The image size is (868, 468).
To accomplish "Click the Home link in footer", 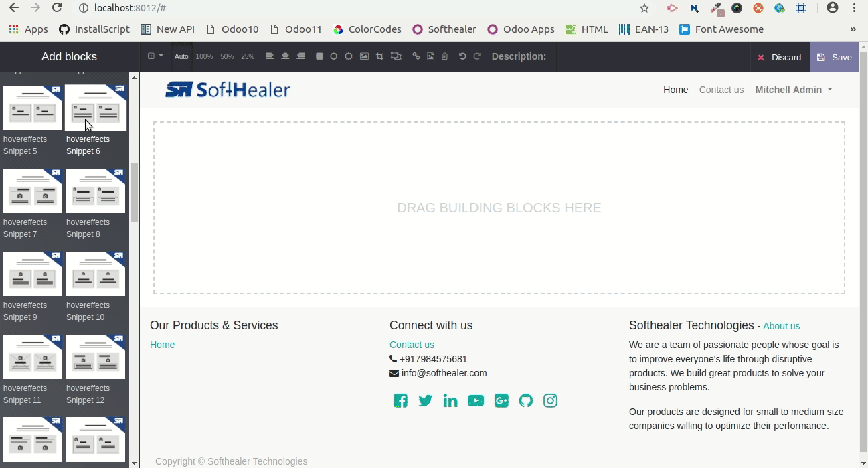I will [162, 345].
